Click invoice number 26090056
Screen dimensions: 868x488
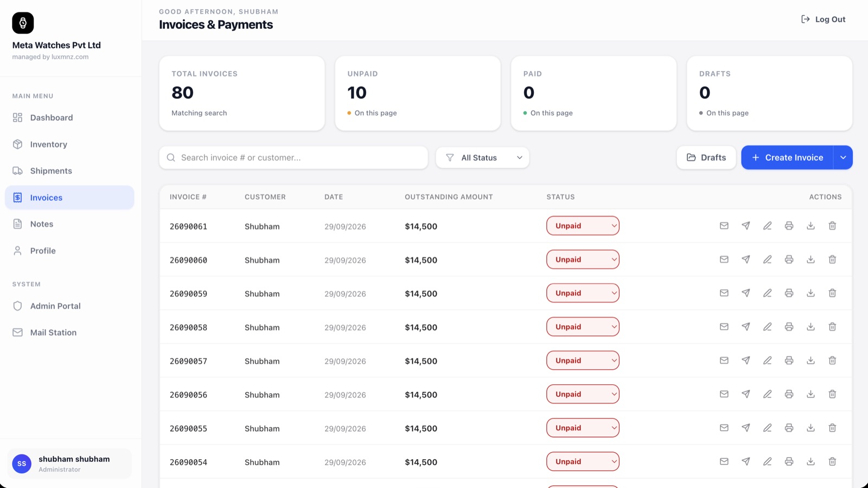pyautogui.click(x=188, y=395)
